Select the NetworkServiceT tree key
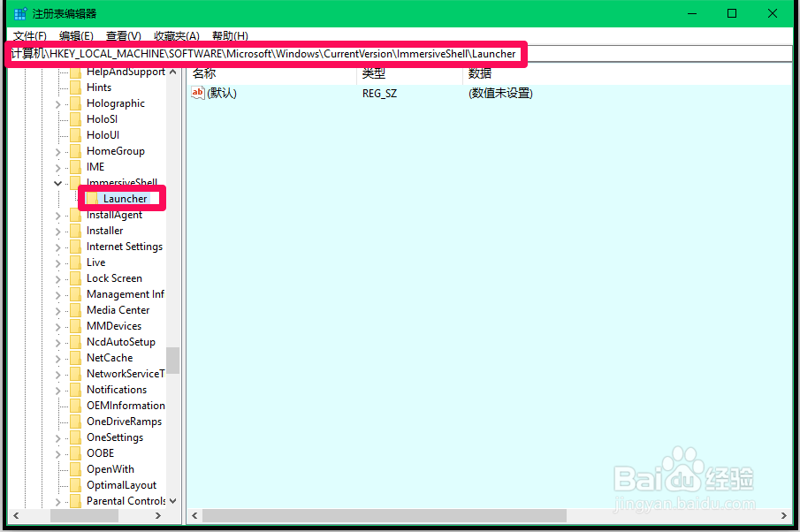This screenshot has height=532, width=800. 126,373
